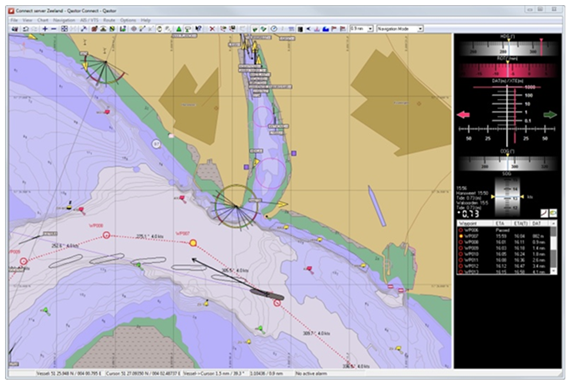Click the white ring toolbar icon

[x=159, y=29]
